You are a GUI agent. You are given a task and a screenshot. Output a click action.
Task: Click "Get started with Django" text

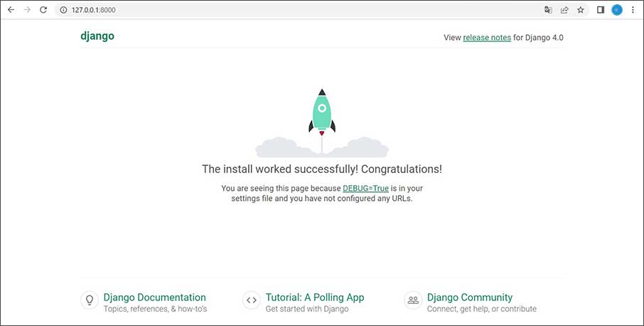tap(307, 309)
